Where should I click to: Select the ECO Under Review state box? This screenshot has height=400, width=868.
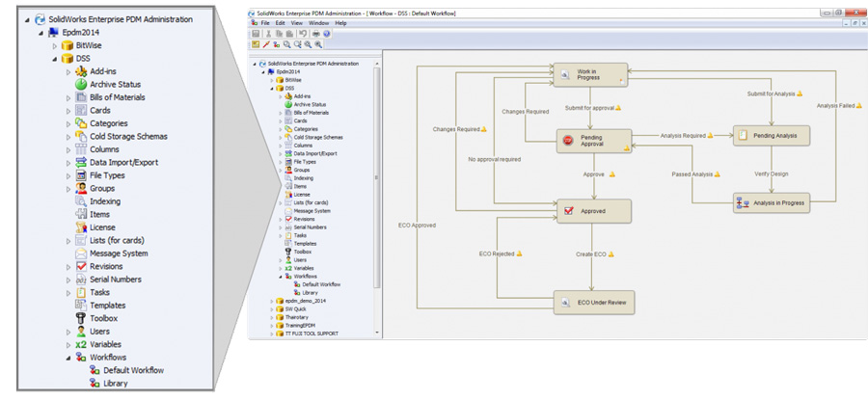tap(594, 303)
